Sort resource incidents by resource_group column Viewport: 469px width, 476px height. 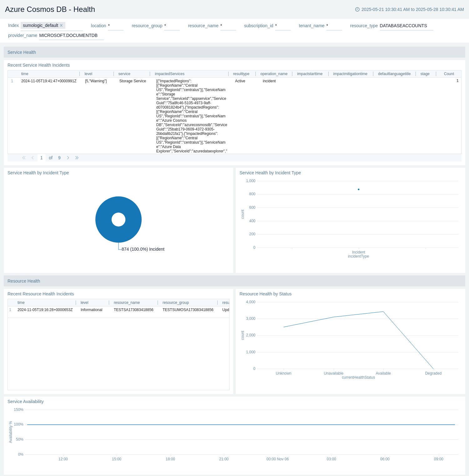176,303
